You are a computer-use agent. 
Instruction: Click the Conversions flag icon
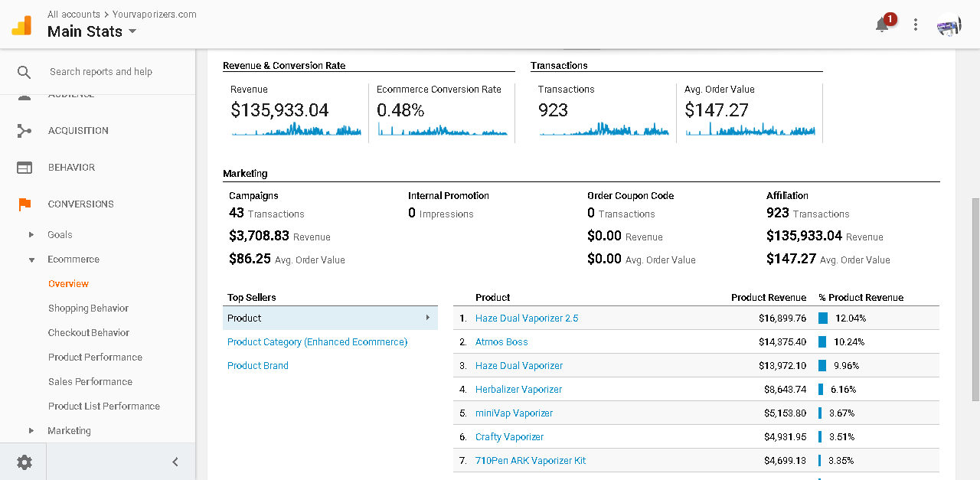point(24,204)
